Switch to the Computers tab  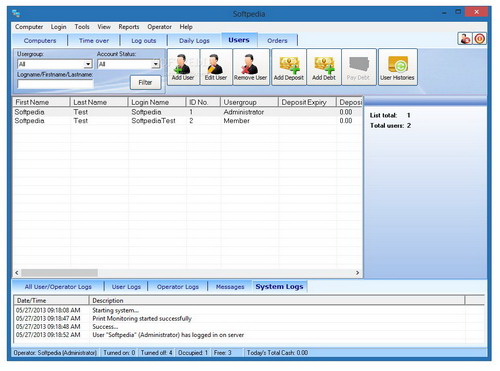pos(40,41)
